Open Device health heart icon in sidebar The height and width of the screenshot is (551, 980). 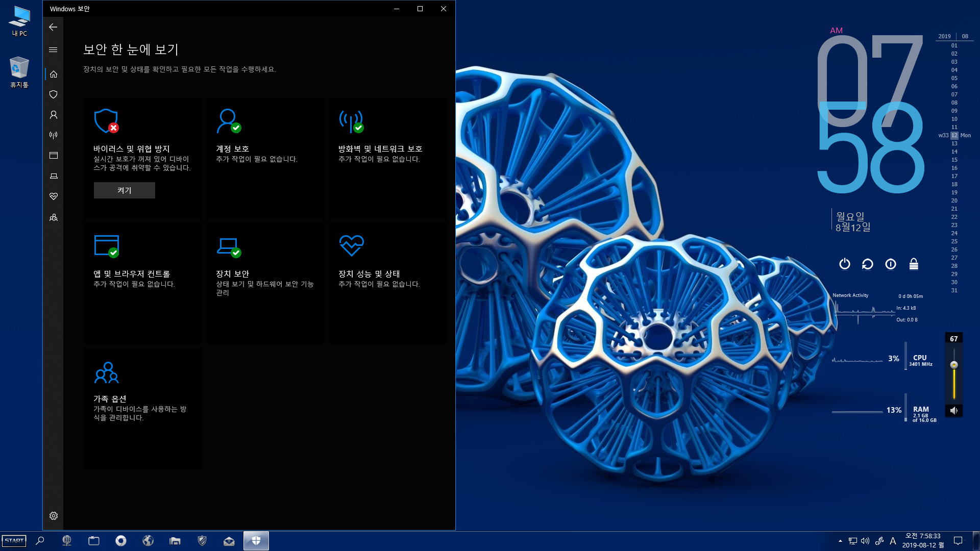tap(53, 196)
